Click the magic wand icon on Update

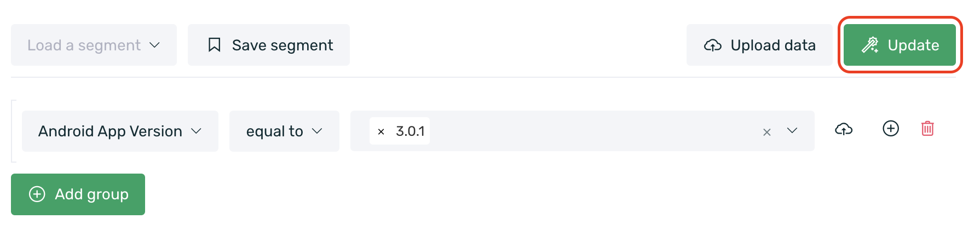(870, 45)
